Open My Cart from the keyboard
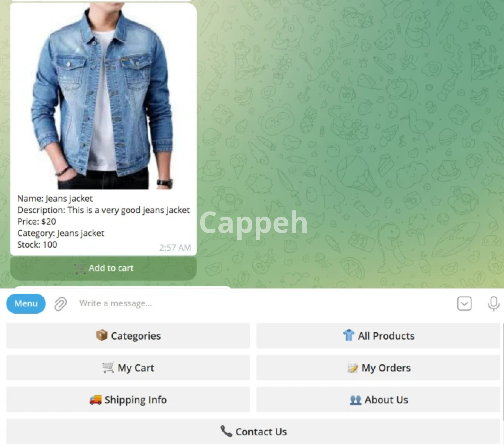Image resolution: width=504 pixels, height=445 pixels. coord(128,368)
